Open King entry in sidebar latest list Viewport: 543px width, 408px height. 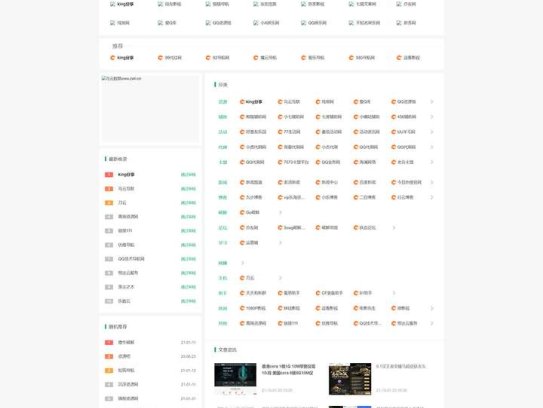click(x=126, y=175)
